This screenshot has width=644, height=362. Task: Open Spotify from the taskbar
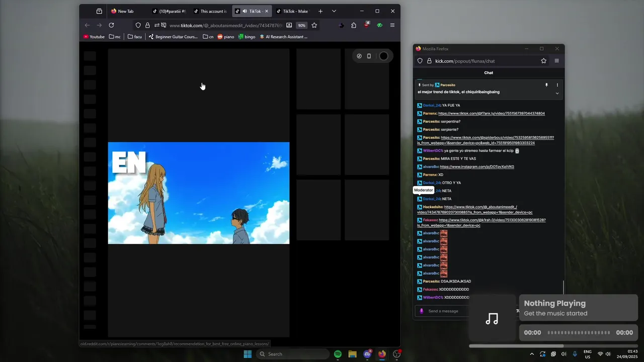tap(338, 354)
